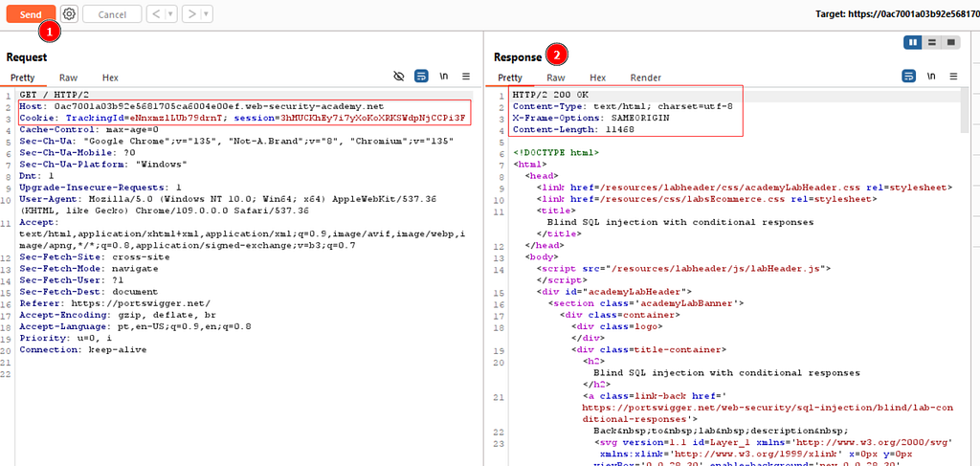The height and width of the screenshot is (466, 980).
Task: Open Repeater request settings gear
Action: coord(69,13)
